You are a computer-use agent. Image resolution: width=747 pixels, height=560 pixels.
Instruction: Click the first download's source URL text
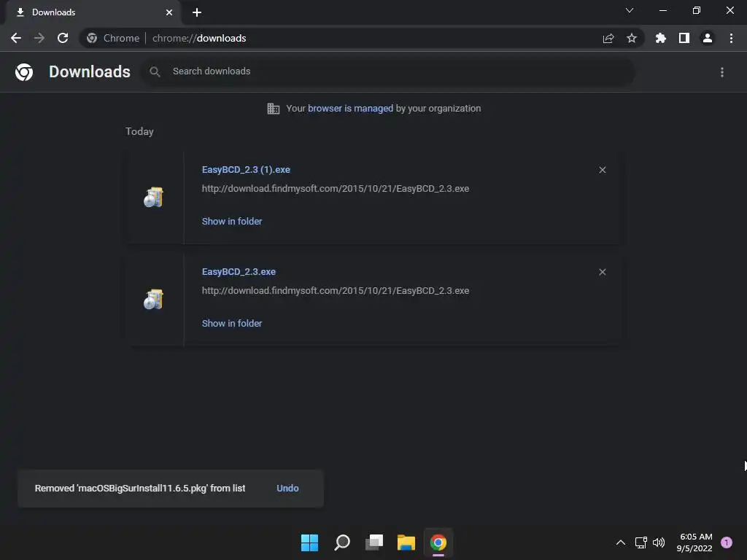[336, 189]
